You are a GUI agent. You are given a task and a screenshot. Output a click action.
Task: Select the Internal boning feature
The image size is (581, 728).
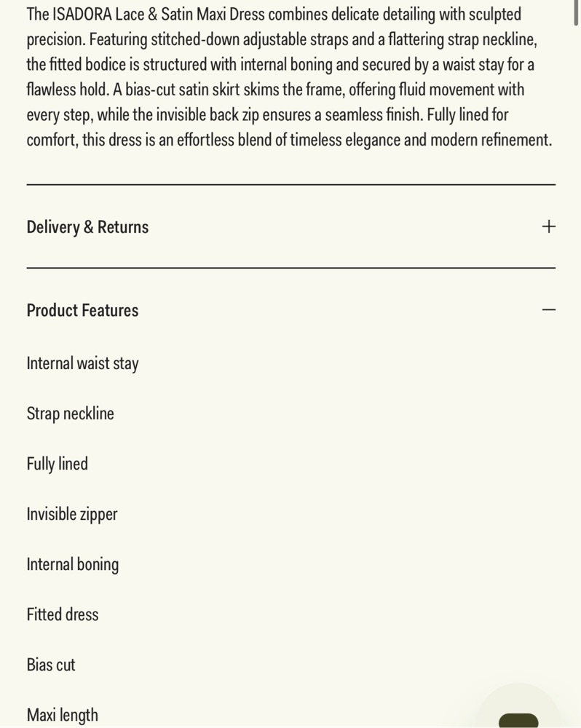coord(73,565)
